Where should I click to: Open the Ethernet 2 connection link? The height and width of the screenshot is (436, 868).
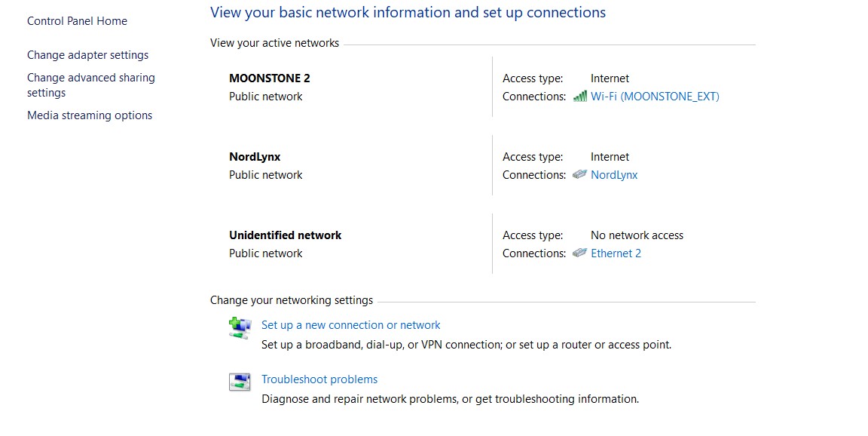[x=616, y=253]
